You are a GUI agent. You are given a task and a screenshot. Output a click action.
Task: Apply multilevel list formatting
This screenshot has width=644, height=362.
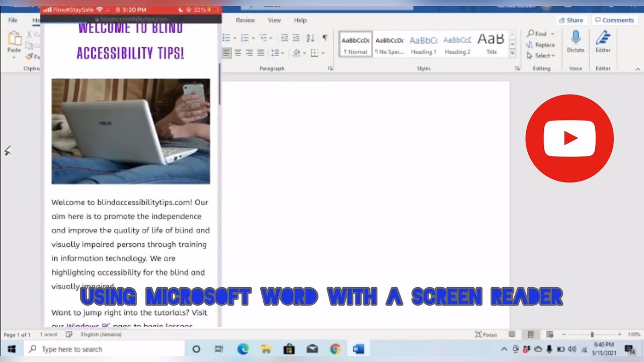tap(264, 38)
